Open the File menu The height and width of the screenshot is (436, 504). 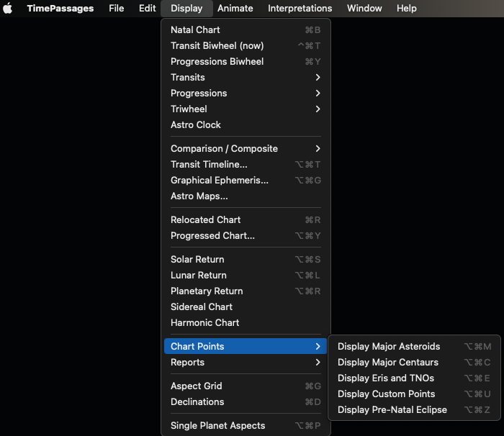coord(117,9)
